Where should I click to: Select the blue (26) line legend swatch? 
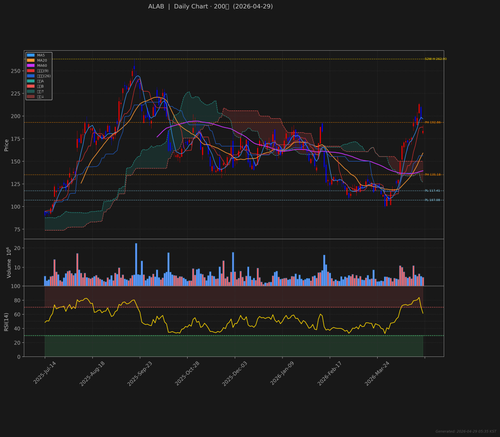click(31, 76)
